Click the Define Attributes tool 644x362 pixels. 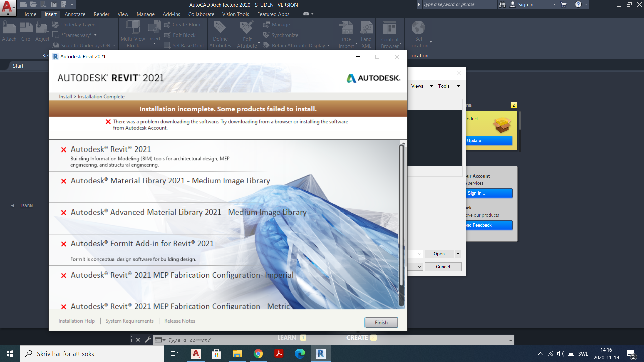click(x=220, y=34)
